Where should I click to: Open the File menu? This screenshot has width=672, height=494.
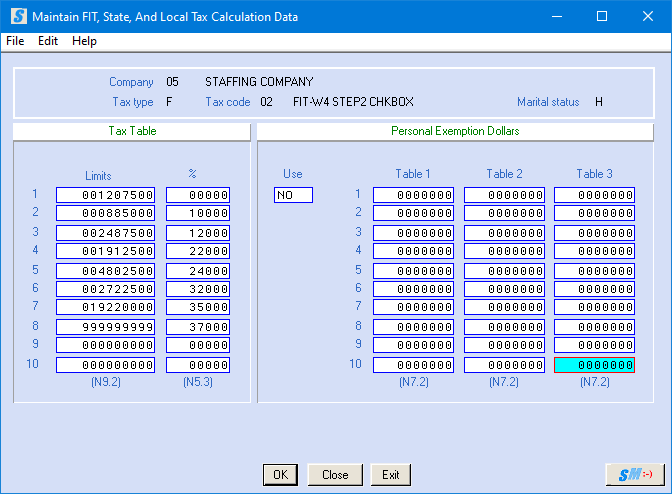point(15,41)
